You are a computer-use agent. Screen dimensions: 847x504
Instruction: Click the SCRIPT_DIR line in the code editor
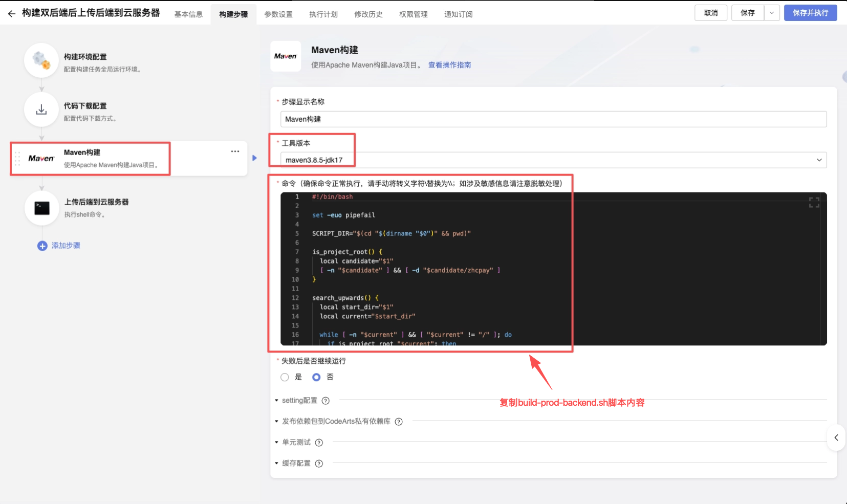[392, 233]
